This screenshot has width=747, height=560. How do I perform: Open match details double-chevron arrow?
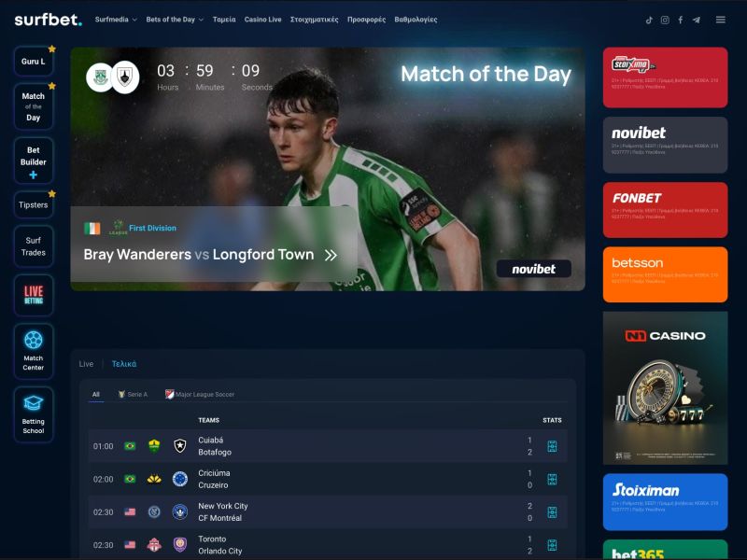(331, 255)
